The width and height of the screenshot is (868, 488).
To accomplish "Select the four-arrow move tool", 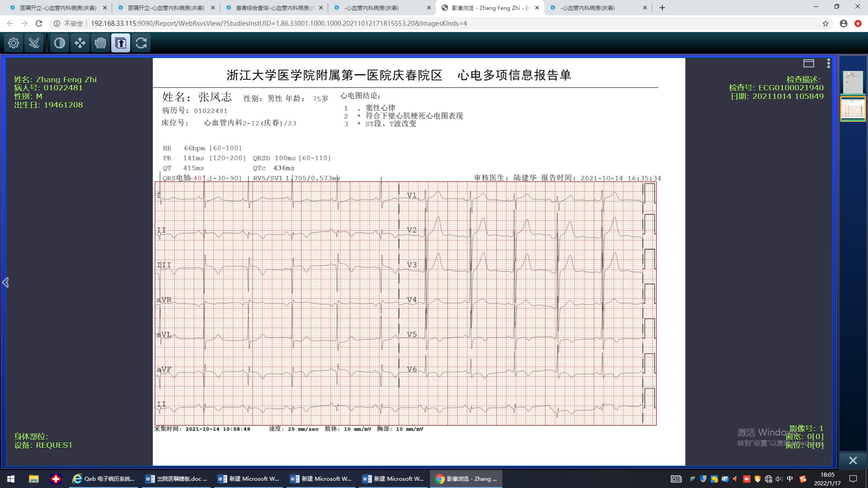I will 80,43.
